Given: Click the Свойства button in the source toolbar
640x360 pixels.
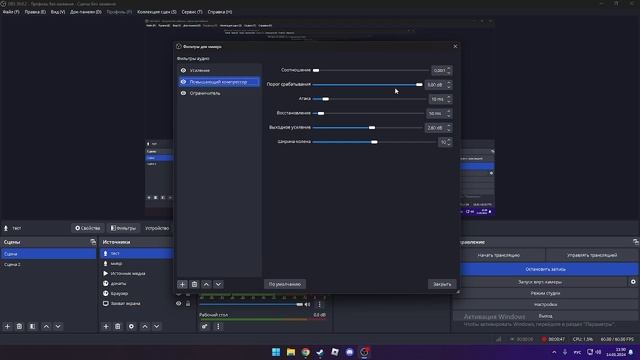Looking at the screenshot, I should pyautogui.click(x=87, y=228).
